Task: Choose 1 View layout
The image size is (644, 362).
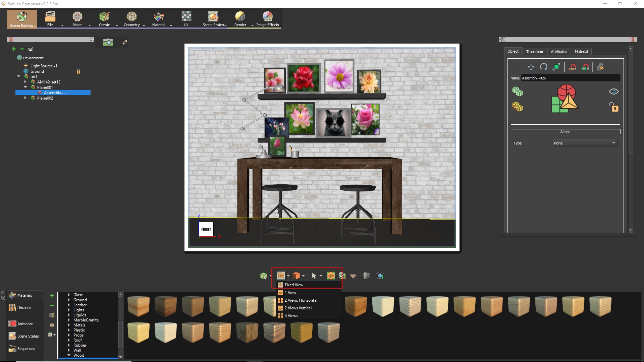Action: pos(308,293)
